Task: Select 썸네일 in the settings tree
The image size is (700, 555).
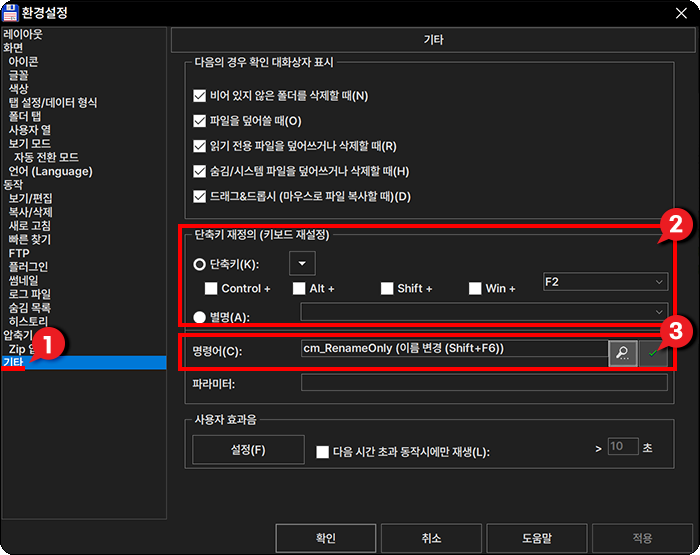Action: coord(24,280)
